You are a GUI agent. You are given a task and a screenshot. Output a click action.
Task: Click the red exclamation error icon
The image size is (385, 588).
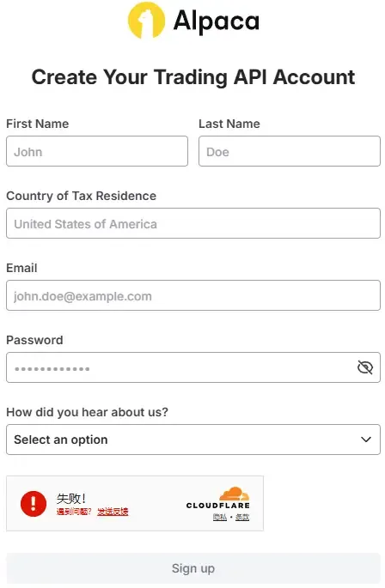pyautogui.click(x=34, y=504)
